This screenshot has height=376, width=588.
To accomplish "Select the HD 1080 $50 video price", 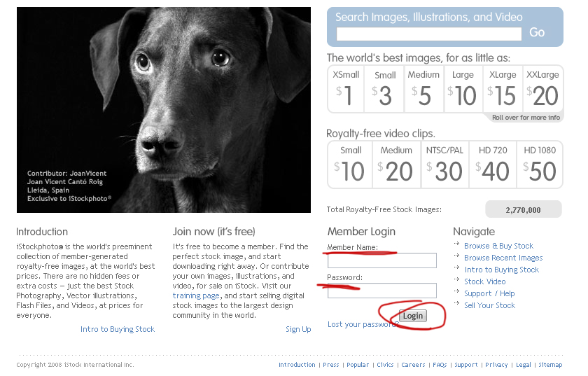I will [540, 165].
